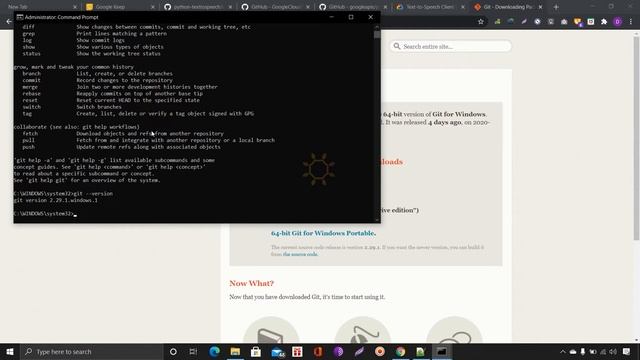Click the yellow shield extension icon

tap(578, 22)
